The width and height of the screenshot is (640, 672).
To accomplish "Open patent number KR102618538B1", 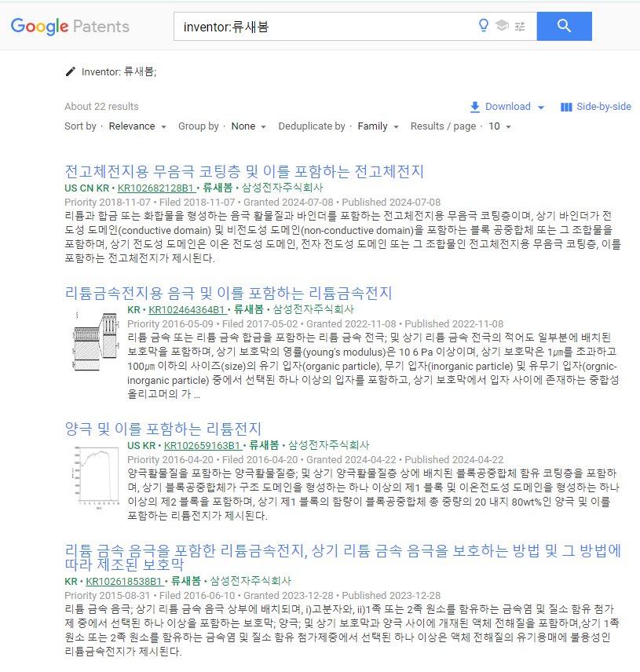I will 125,582.
